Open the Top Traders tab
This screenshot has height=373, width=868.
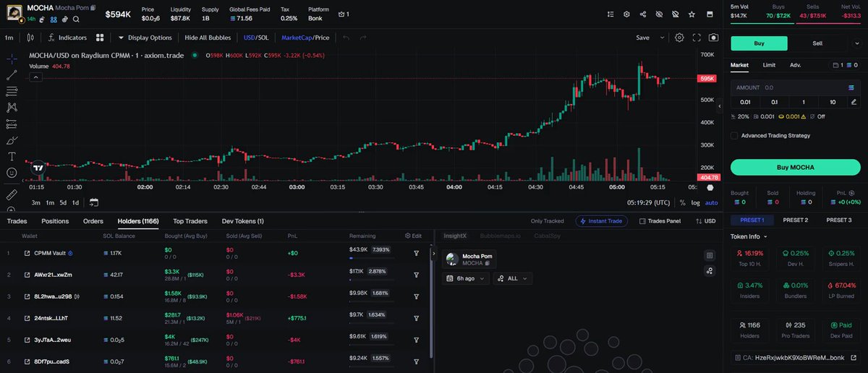click(190, 221)
